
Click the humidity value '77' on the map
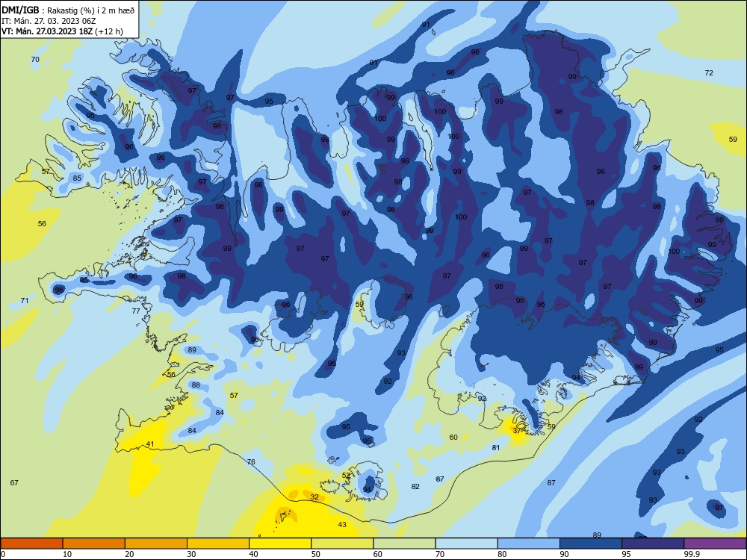136,311
